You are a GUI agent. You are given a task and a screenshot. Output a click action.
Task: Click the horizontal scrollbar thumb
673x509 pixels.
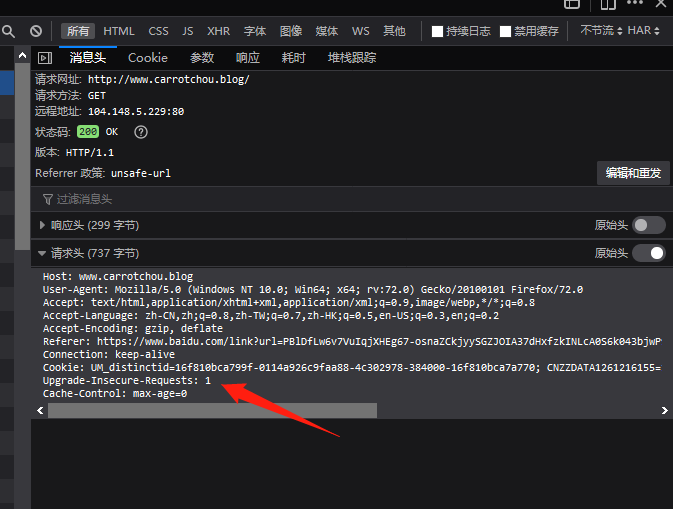pos(212,411)
